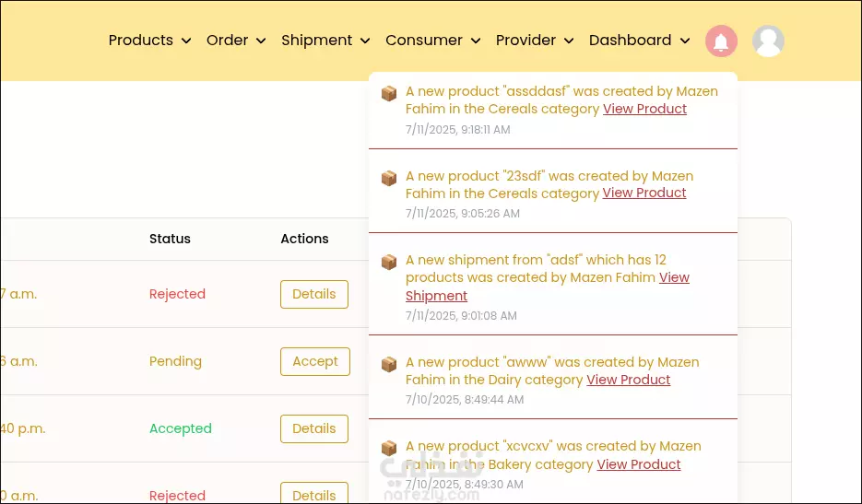Expand the Products dropdown menu
This screenshot has height=504, width=862.
coord(149,41)
